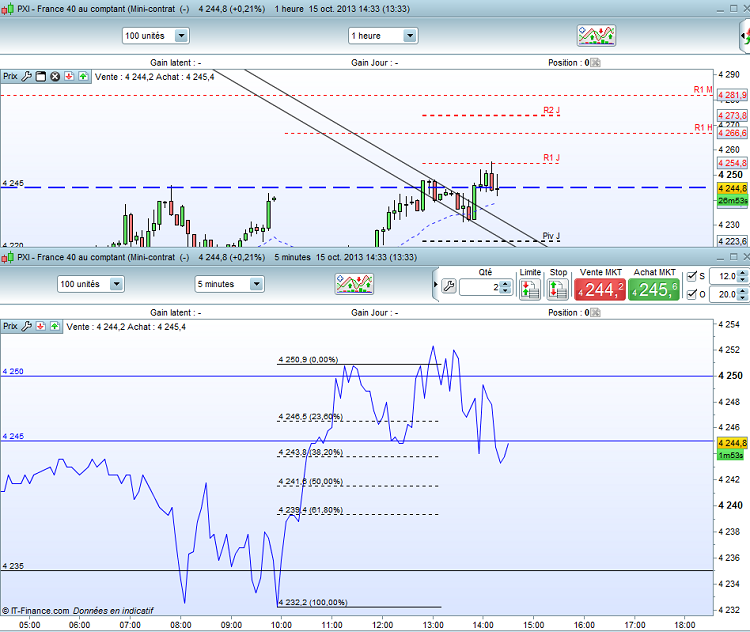Screen dimensions: 750x632
Task: Select the R1 M resistance label
Action: coord(703,89)
